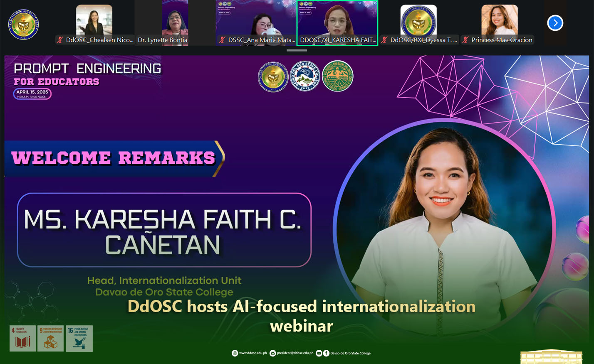The width and height of the screenshot is (594, 364).
Task: Click the Facebook icon in the slide footer
Action: [x=326, y=353]
